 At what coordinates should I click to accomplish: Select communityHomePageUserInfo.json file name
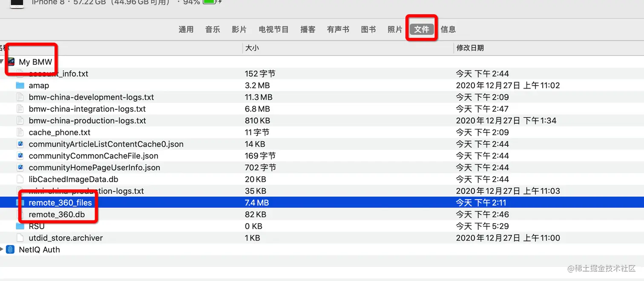point(95,168)
